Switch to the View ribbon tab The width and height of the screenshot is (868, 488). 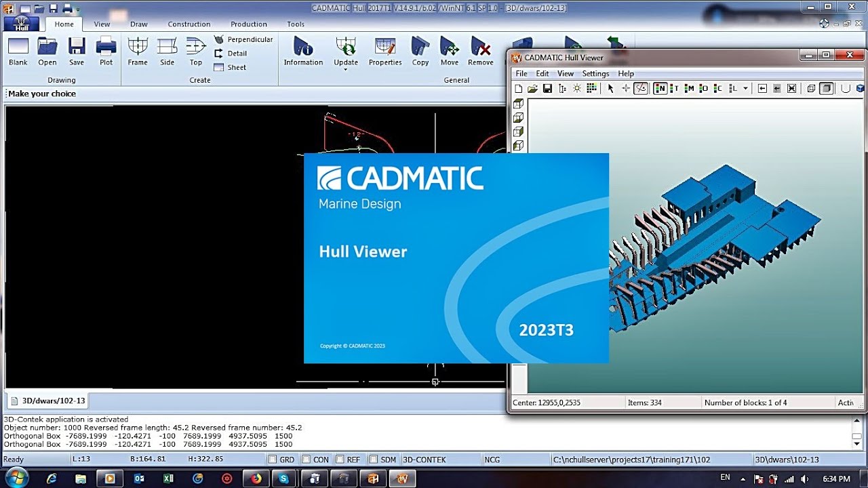coord(102,24)
